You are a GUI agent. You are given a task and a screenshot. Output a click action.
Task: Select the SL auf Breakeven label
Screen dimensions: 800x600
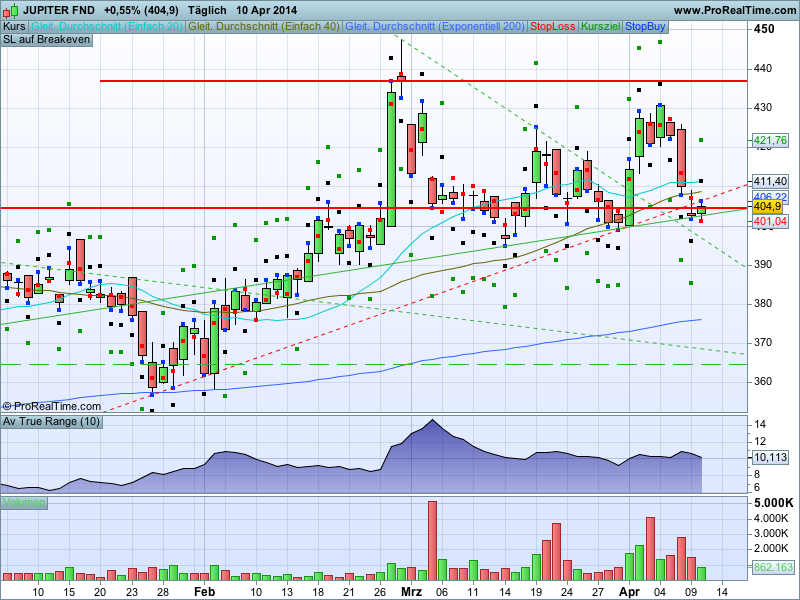pyautogui.click(x=47, y=39)
